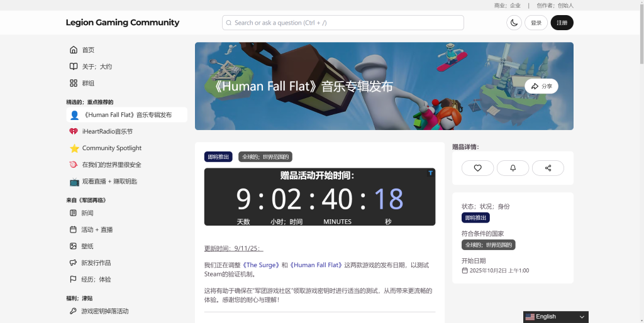644x323 pixels.
Task: Click the flag icon beside 经历；体验
Action: point(73,279)
